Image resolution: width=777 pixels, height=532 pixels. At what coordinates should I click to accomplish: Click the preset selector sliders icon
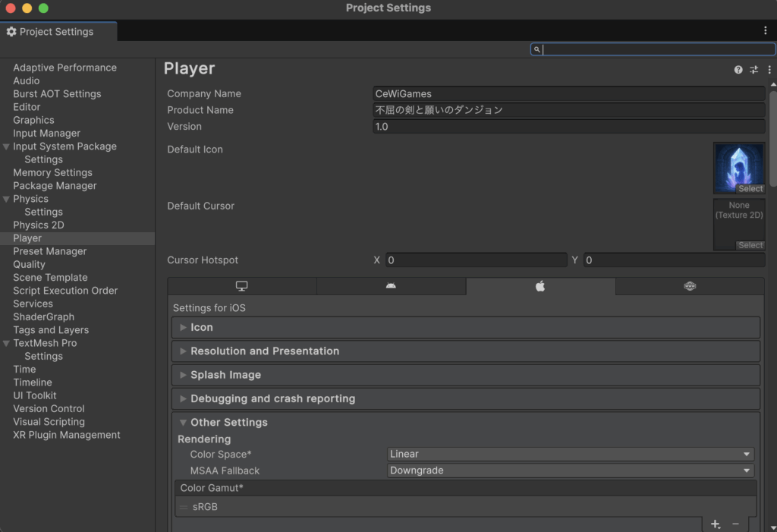[754, 70]
